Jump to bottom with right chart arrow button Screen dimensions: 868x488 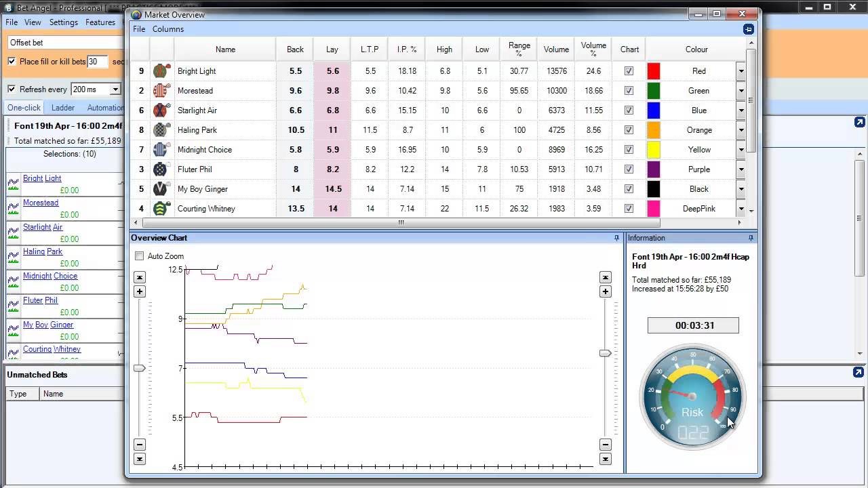(606, 459)
